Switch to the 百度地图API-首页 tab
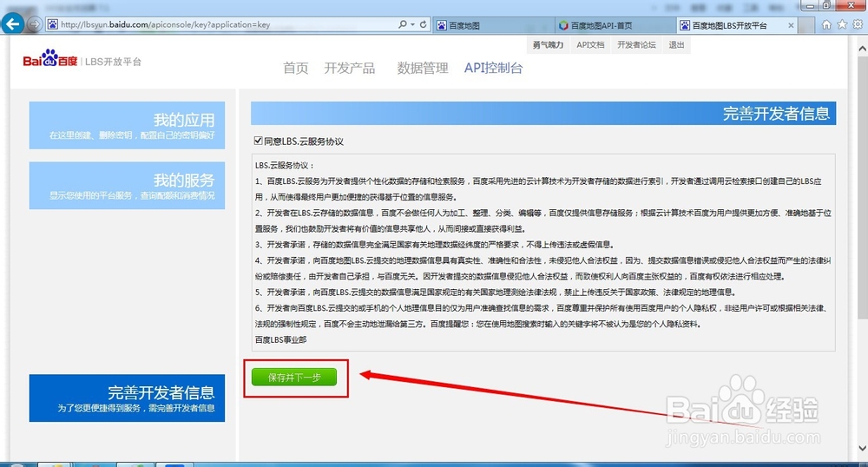868x467 pixels. click(615, 25)
